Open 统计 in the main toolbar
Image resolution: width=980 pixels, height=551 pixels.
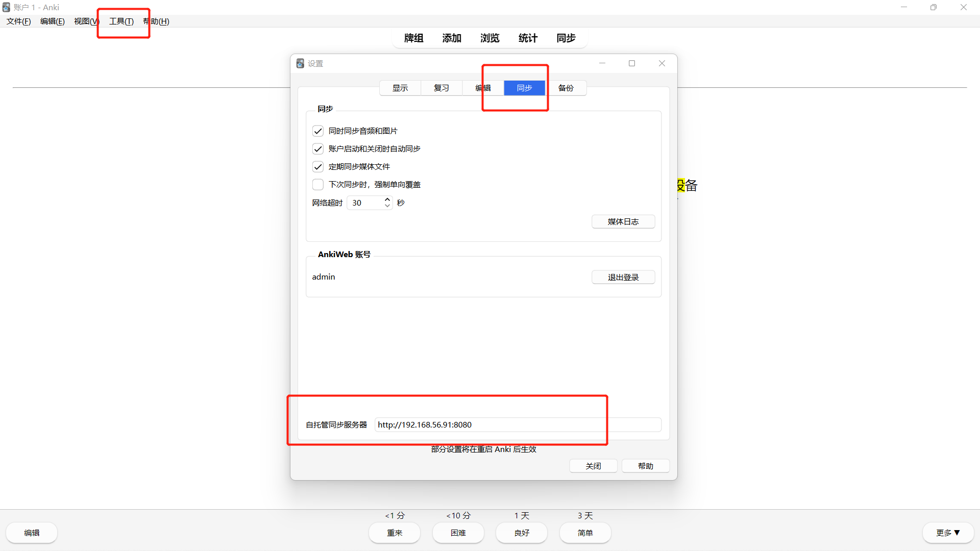(528, 38)
